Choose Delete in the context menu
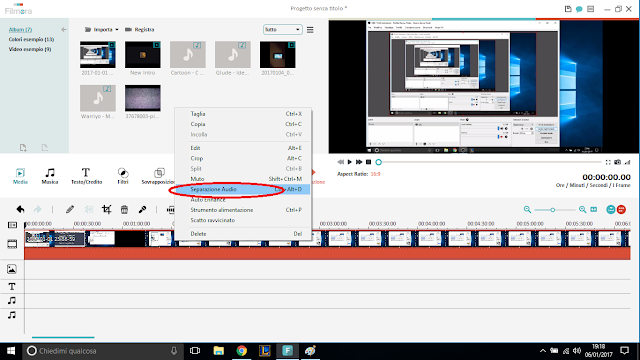Screen dimensions: 640x360 242,234
